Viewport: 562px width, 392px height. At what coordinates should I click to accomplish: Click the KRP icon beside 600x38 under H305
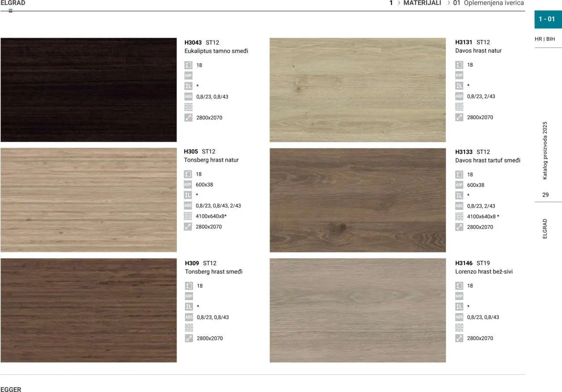(188, 185)
